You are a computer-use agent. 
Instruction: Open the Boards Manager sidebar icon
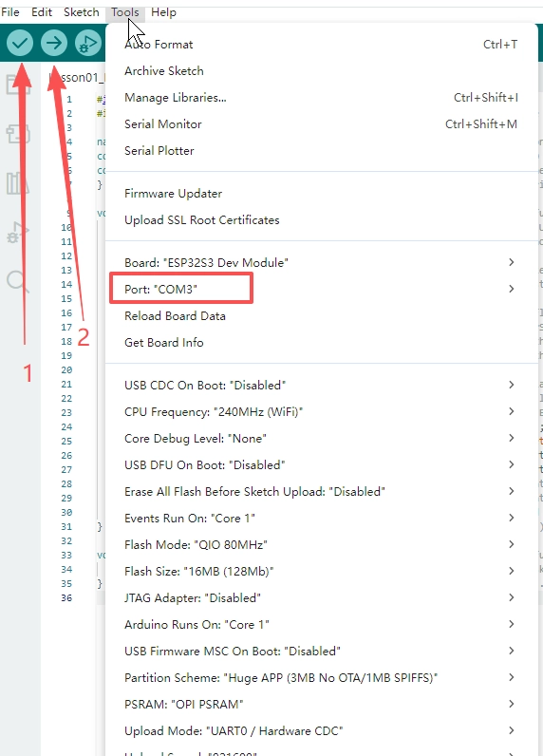coord(18,134)
